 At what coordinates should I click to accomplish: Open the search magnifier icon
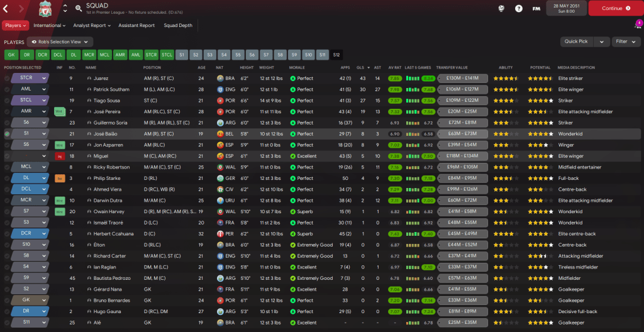[78, 9]
